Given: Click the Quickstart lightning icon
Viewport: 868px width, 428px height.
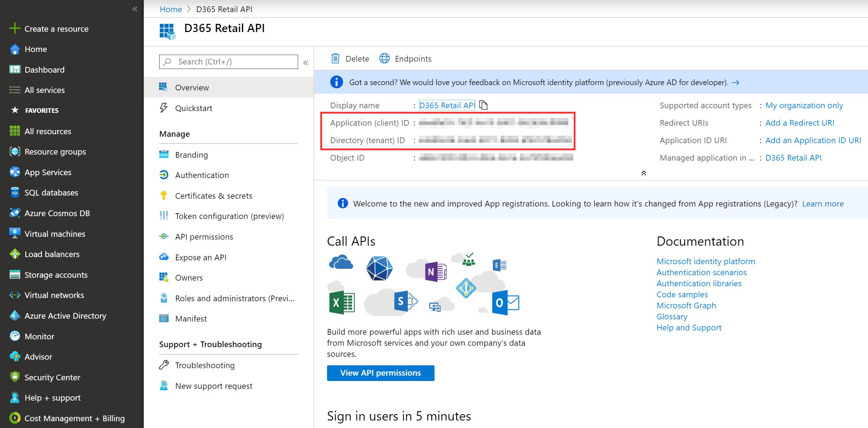Looking at the screenshot, I should point(164,108).
